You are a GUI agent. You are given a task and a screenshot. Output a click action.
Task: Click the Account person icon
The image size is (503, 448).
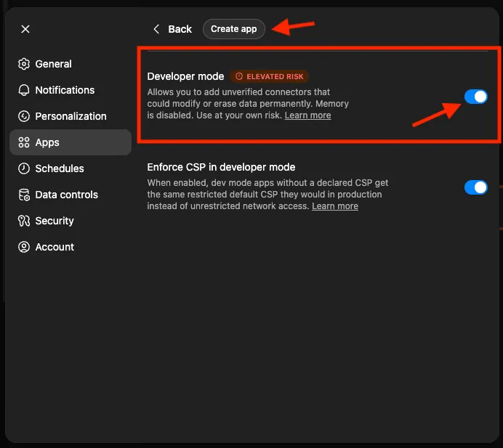(x=24, y=247)
